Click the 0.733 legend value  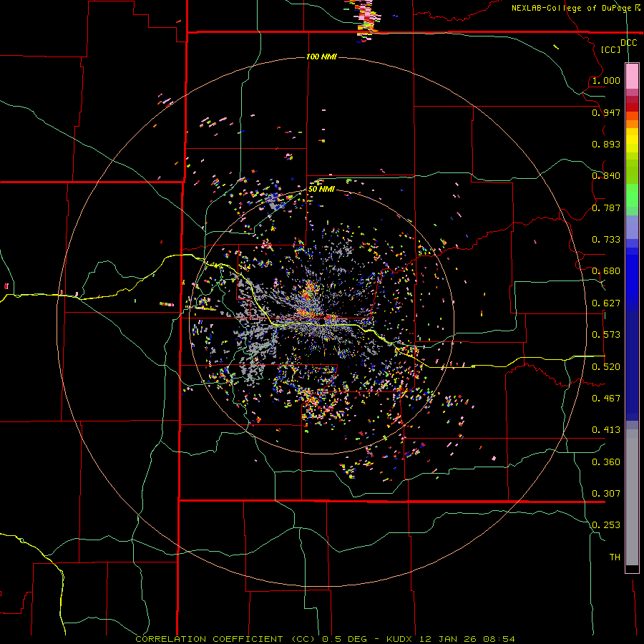[x=606, y=240]
